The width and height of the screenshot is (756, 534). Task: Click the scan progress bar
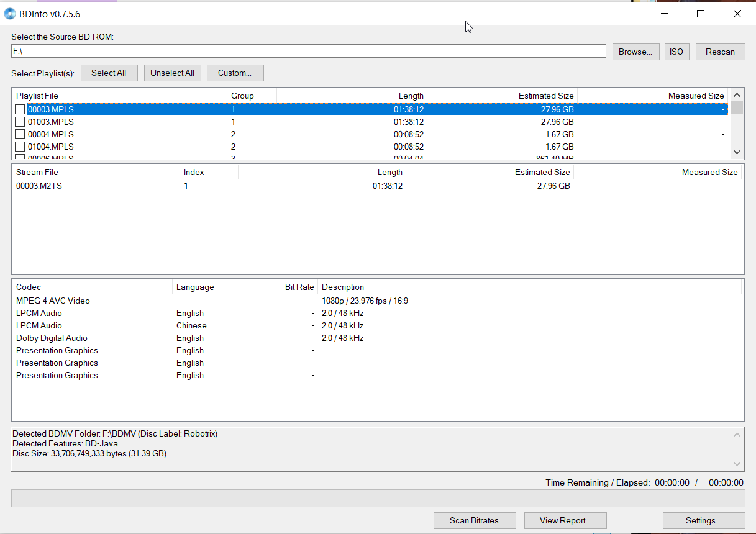pyautogui.click(x=378, y=498)
